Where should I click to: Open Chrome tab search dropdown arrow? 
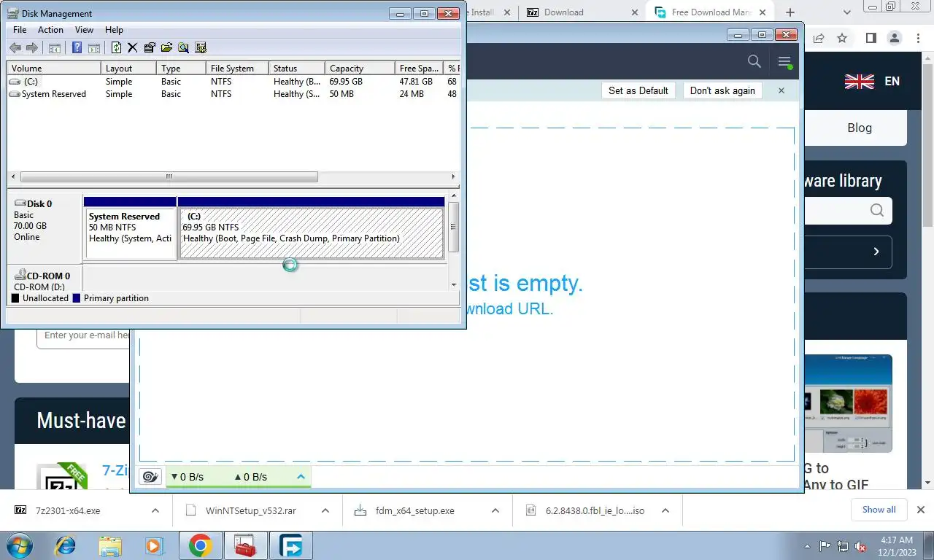pyautogui.click(x=847, y=12)
